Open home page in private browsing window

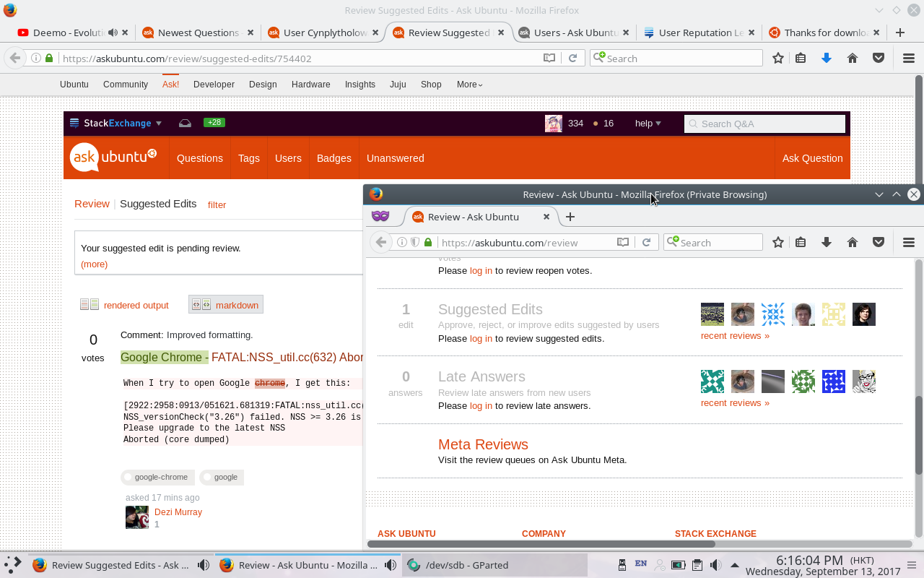click(x=853, y=243)
